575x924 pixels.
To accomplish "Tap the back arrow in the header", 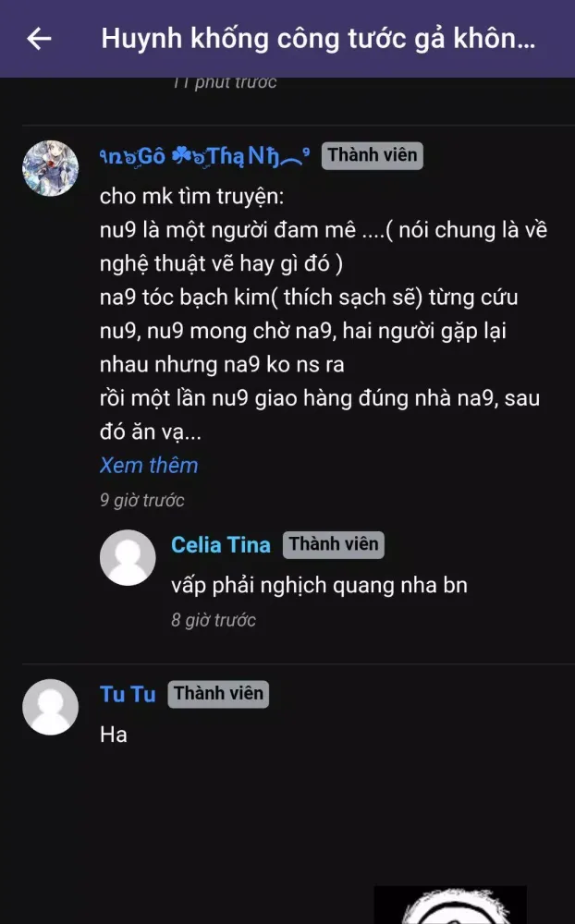I will pyautogui.click(x=39, y=39).
